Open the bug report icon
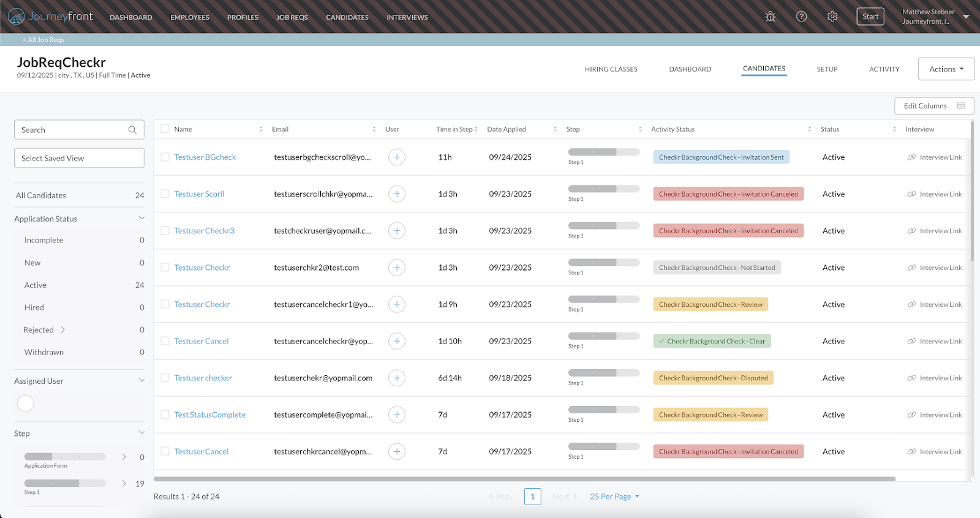980x518 pixels. (x=771, y=17)
